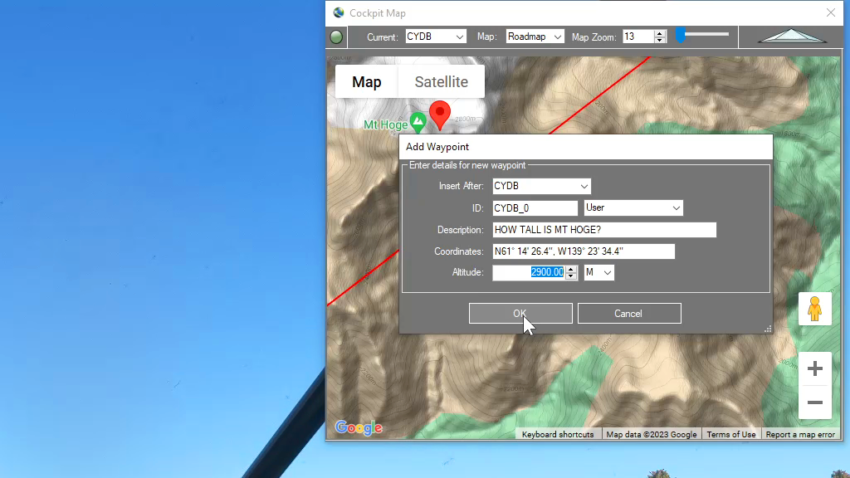Expand the Map type Roadmap dropdown
850x478 pixels.
(x=534, y=37)
